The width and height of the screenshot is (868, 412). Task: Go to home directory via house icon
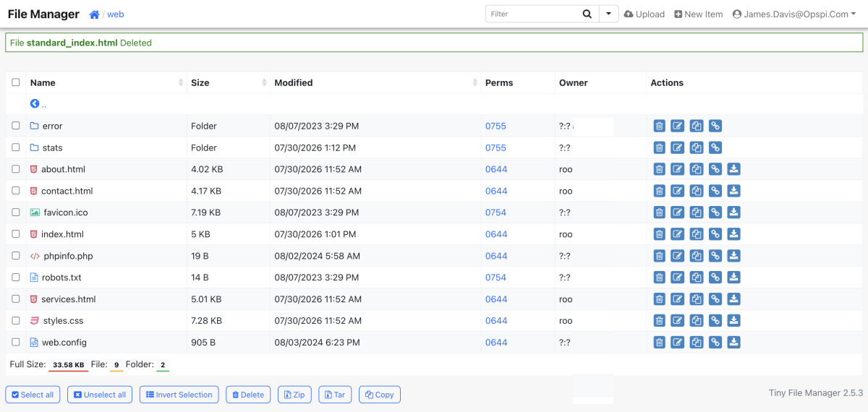[94, 14]
